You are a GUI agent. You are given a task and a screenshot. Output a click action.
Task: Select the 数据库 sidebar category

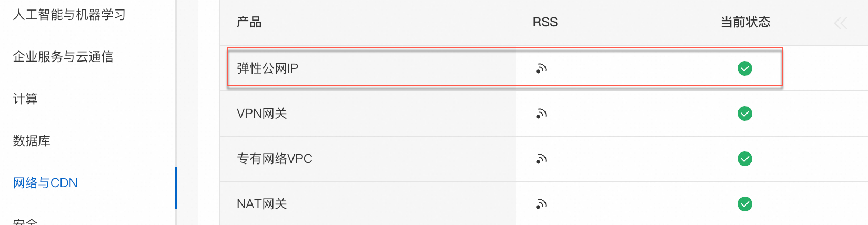click(x=32, y=141)
